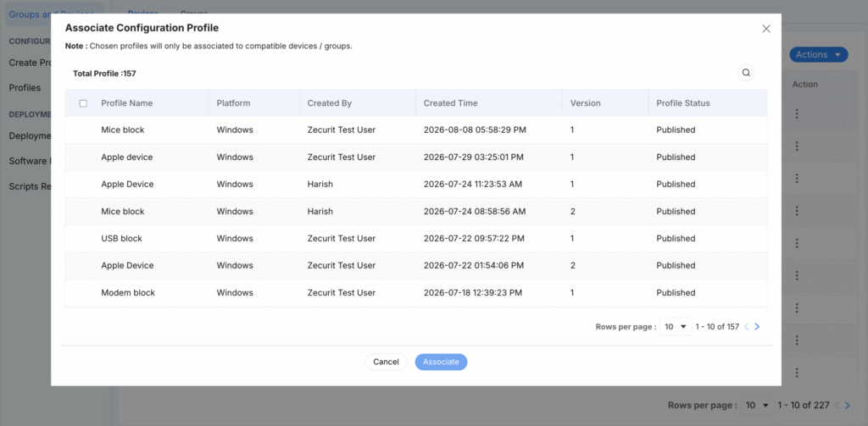
Task: Open the background page's Rows per page dropdown
Action: [758, 406]
